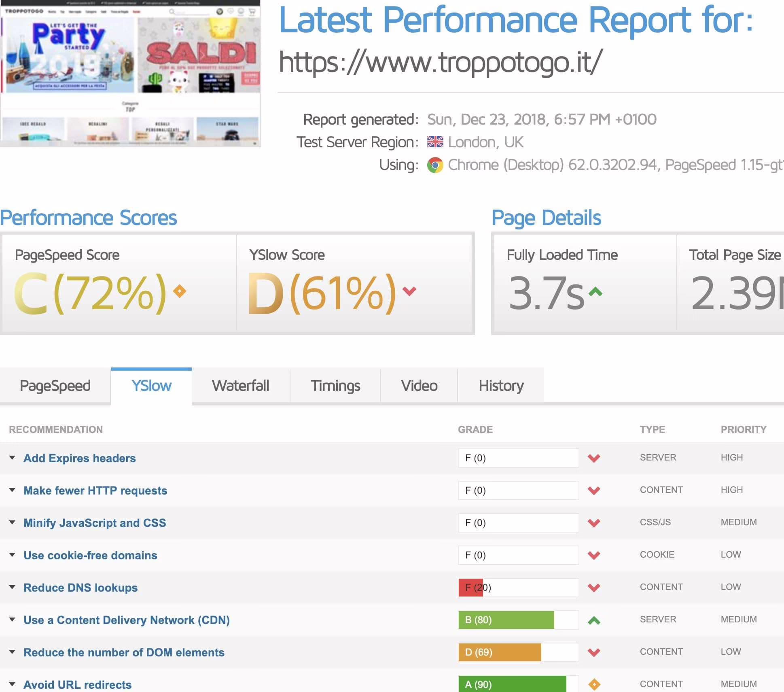Click the red arrow next to Use cookie-free domains grade

pyautogui.click(x=594, y=555)
